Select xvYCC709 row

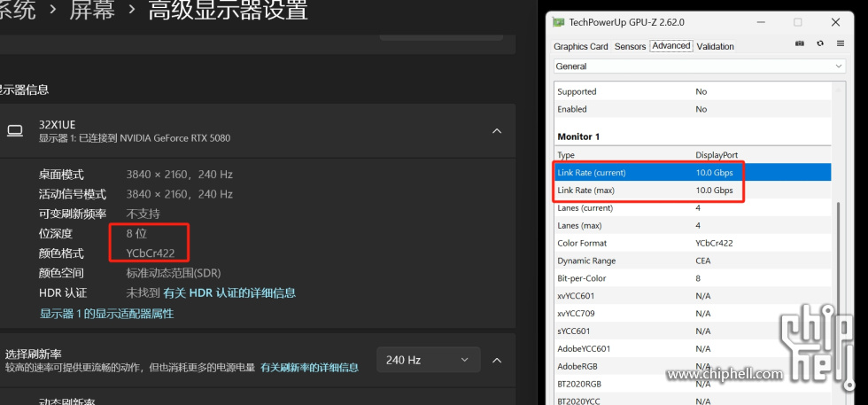[x=693, y=314]
